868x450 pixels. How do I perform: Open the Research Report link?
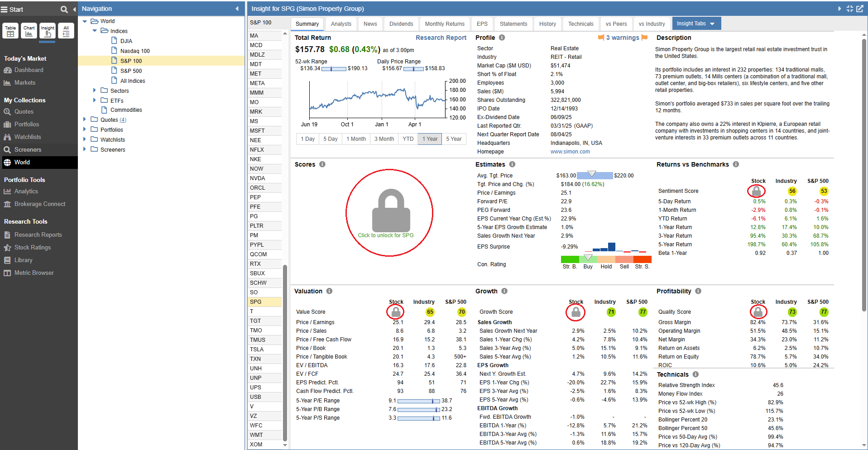[x=441, y=38]
